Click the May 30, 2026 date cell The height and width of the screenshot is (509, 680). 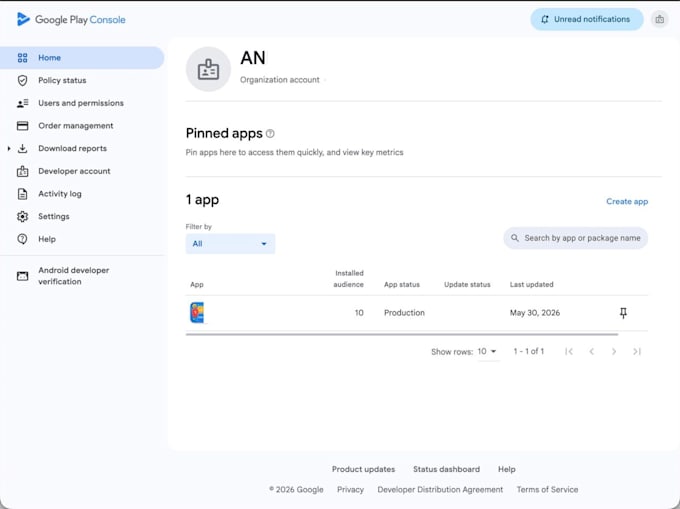pyautogui.click(x=535, y=313)
